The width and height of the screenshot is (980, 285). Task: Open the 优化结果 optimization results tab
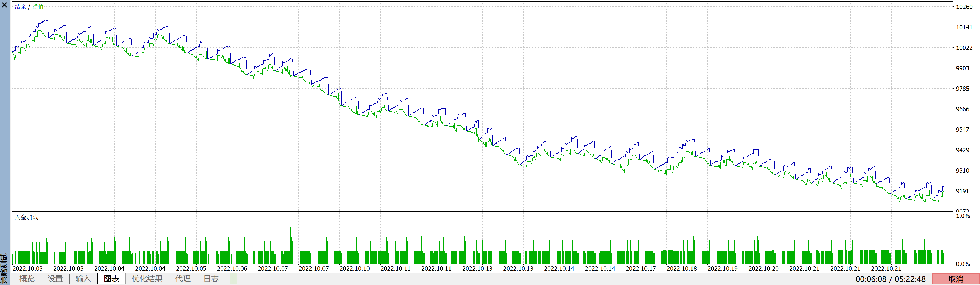click(147, 279)
